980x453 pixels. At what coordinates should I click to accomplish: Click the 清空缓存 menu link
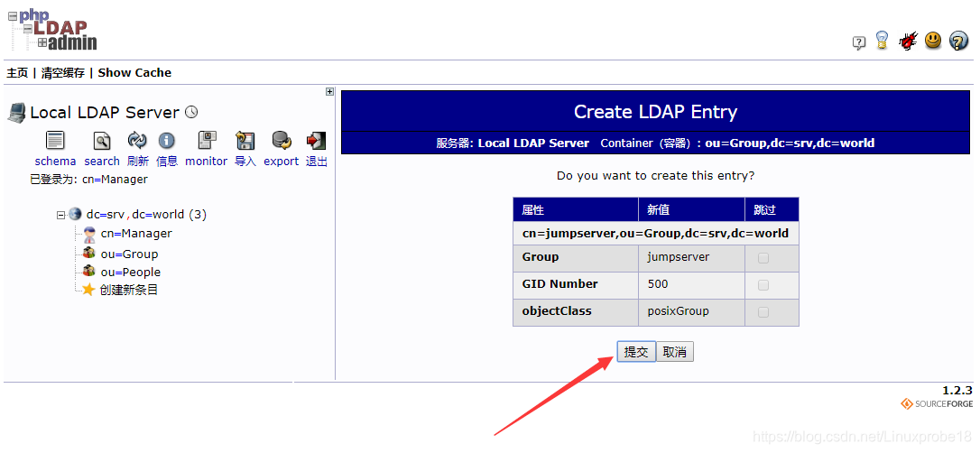point(62,72)
